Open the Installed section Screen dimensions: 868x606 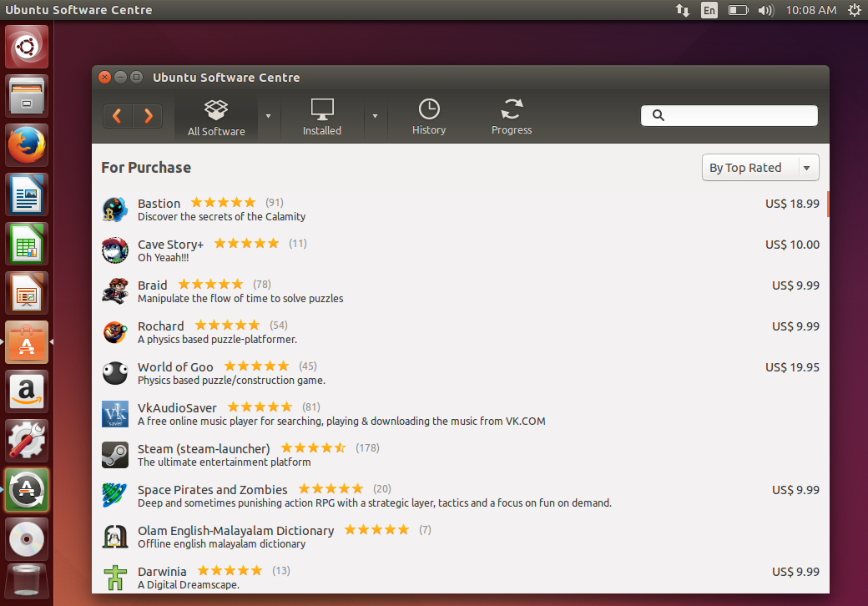click(x=322, y=118)
